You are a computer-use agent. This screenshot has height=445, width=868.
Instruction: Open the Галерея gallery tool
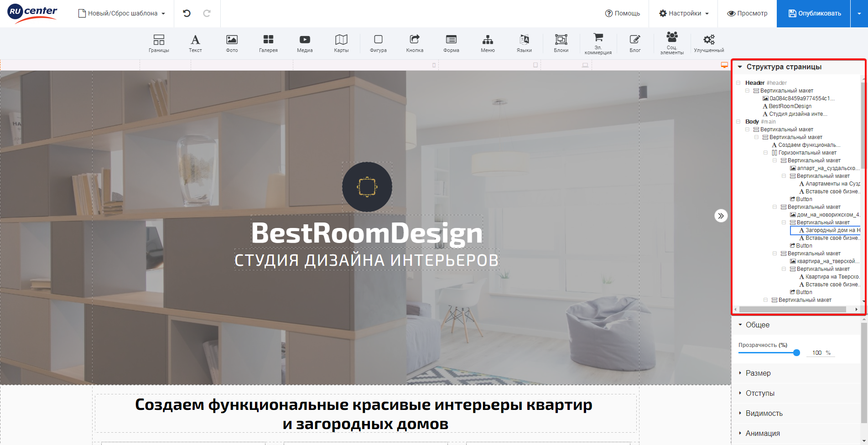[268, 44]
